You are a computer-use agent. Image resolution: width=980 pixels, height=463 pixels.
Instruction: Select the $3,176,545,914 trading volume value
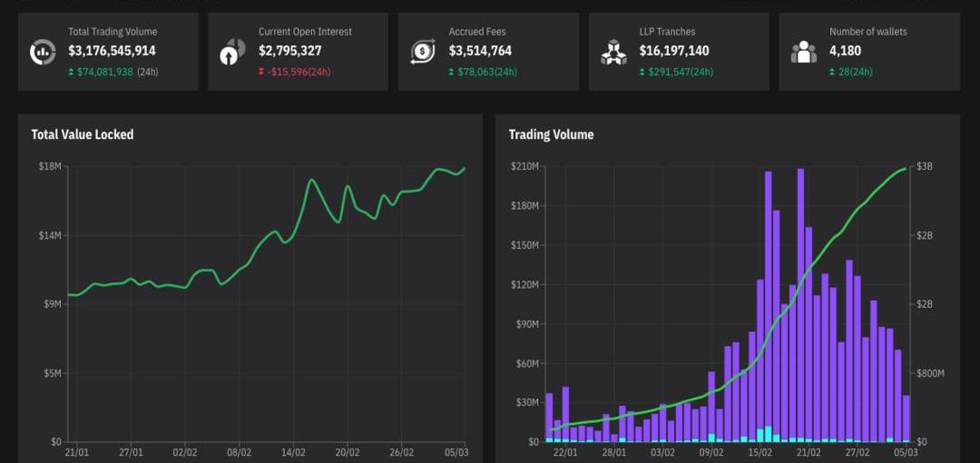click(x=112, y=51)
